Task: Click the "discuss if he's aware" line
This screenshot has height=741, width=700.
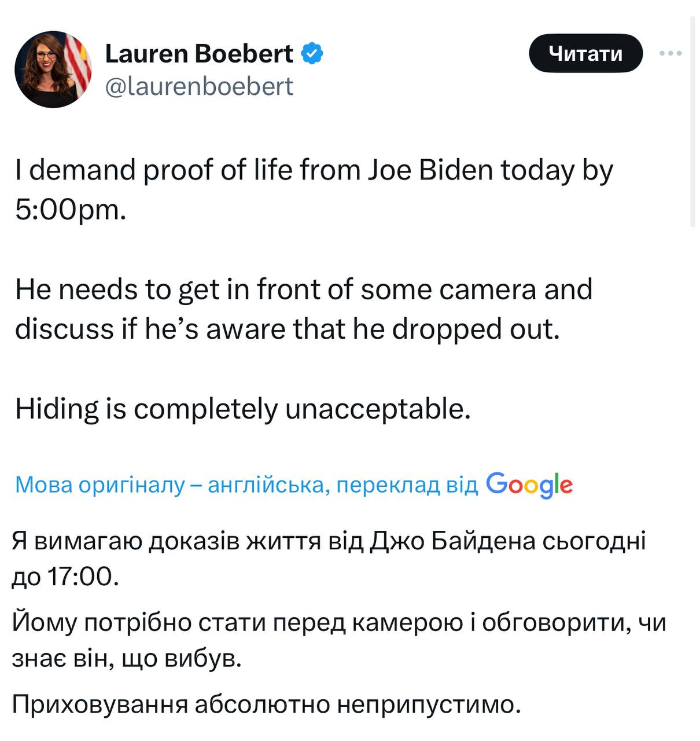Action: coord(287,329)
